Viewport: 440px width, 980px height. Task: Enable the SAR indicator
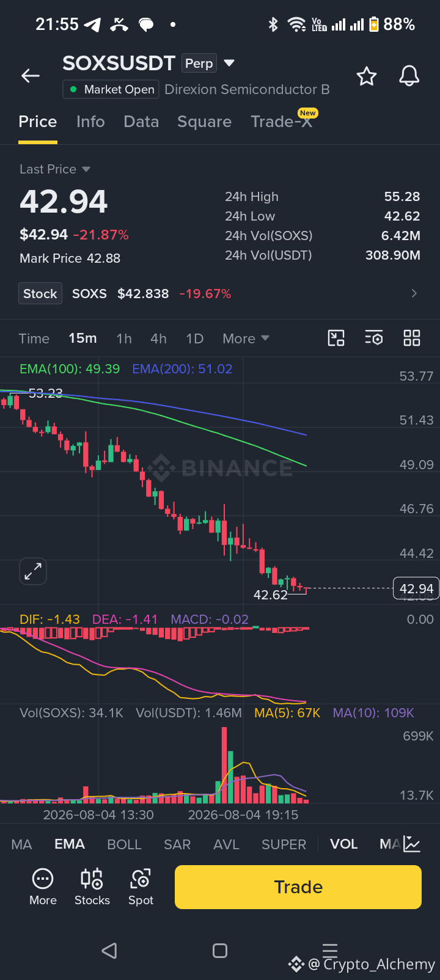pos(177,844)
